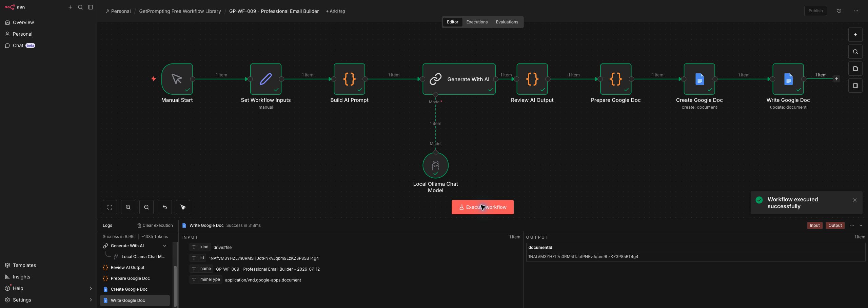868x308 pixels.
Task: Switch to the Editor tab
Action: (x=452, y=22)
